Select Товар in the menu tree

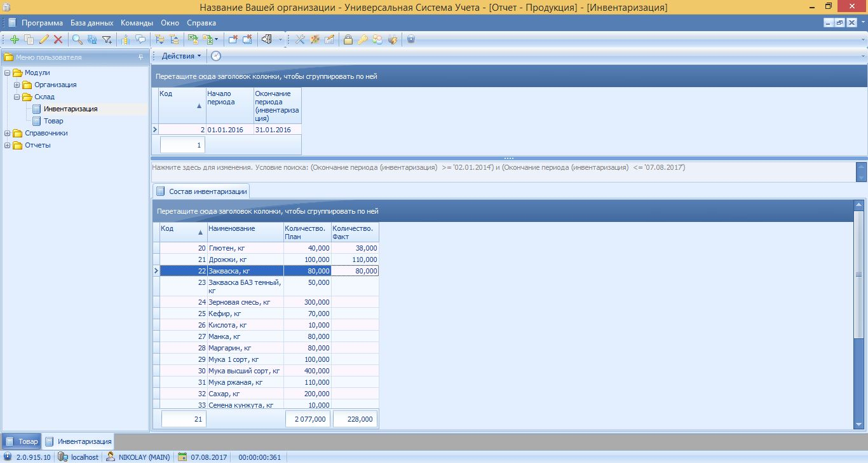[53, 121]
